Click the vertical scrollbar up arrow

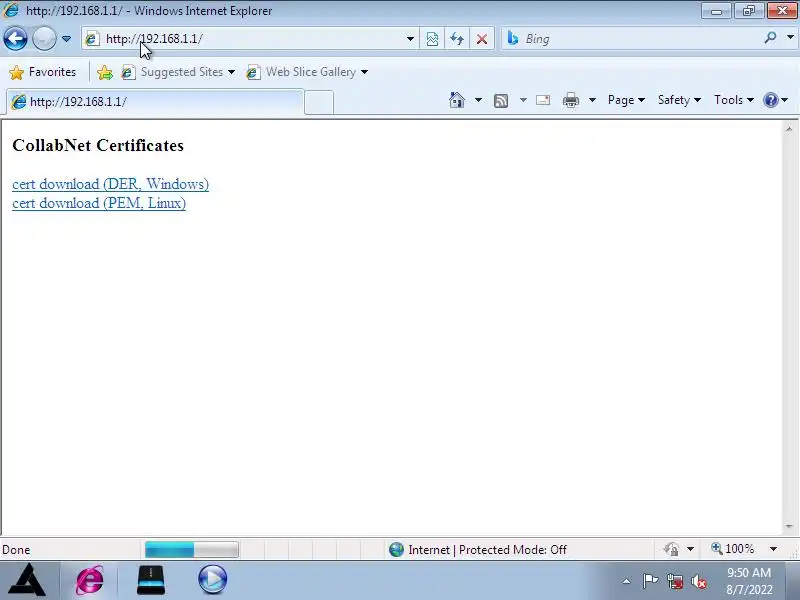click(789, 129)
